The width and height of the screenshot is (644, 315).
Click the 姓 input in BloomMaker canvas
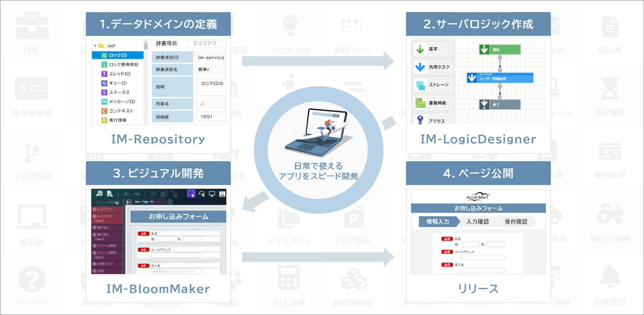[166, 239]
